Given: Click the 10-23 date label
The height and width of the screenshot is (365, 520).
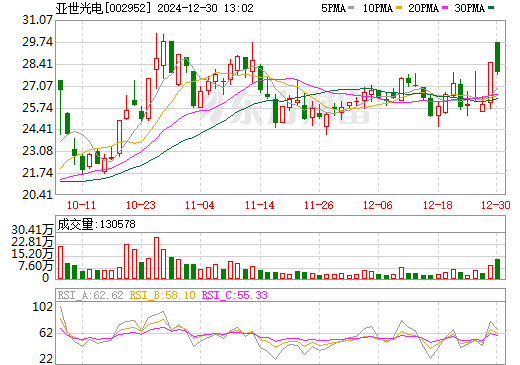Looking at the screenshot, I should (x=141, y=205).
